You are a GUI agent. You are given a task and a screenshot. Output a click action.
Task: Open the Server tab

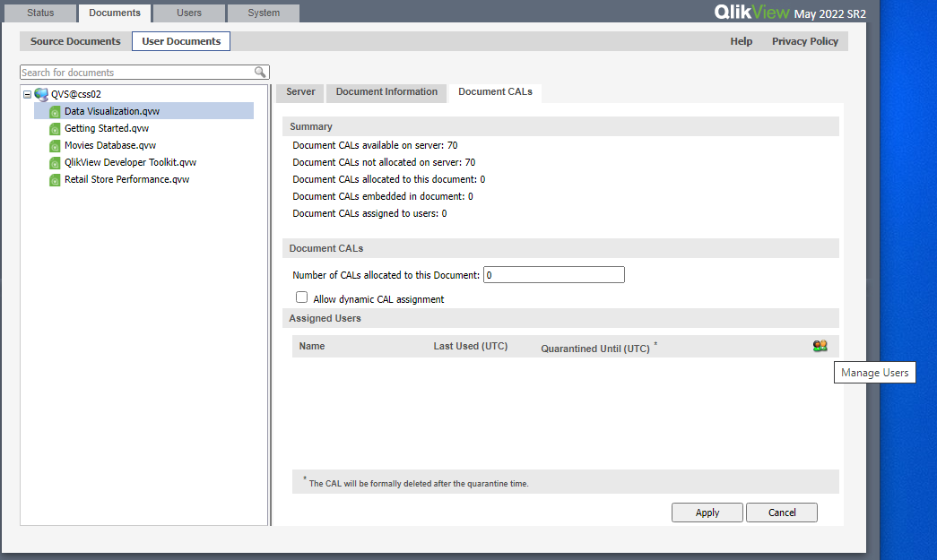[300, 92]
